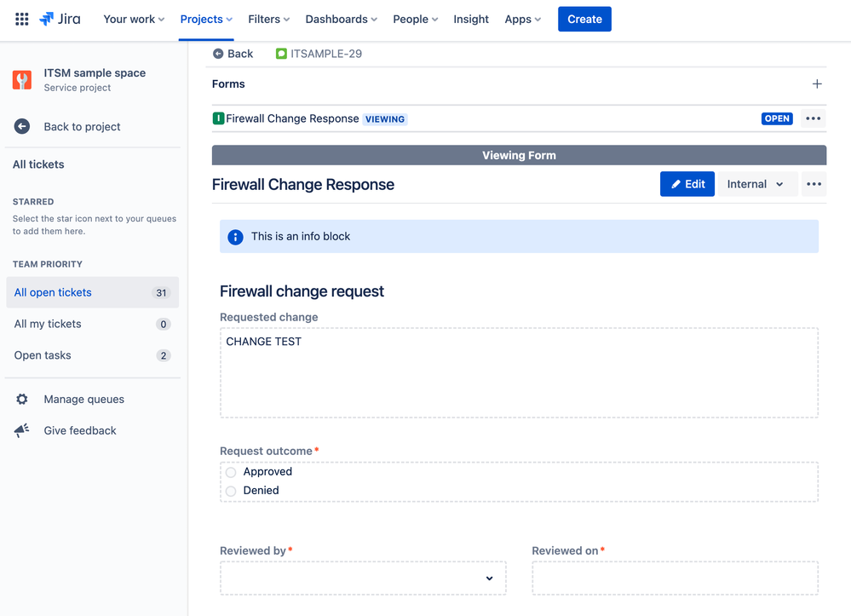
Task: Click the VIEWING label badge
Action: click(385, 119)
